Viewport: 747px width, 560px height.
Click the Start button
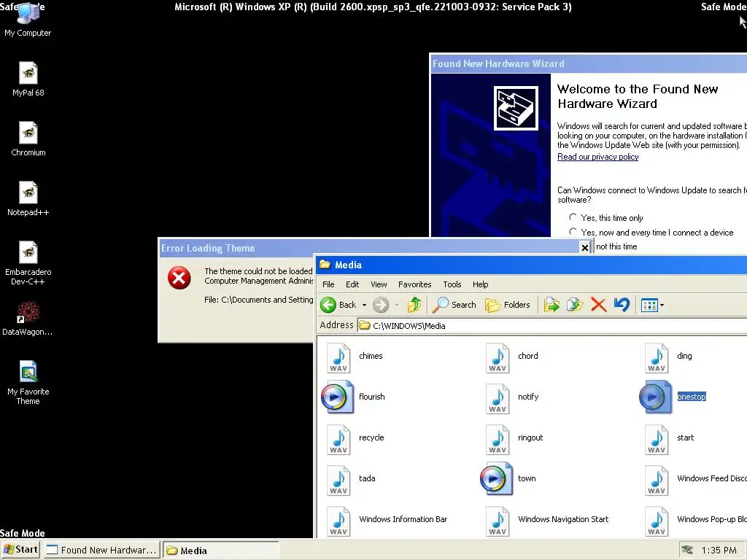pos(21,550)
